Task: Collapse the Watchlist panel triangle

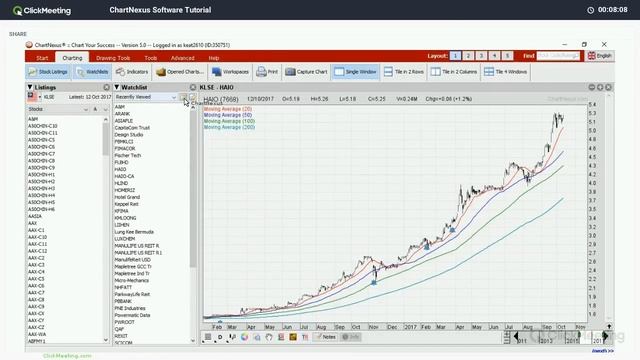Action: (x=117, y=87)
